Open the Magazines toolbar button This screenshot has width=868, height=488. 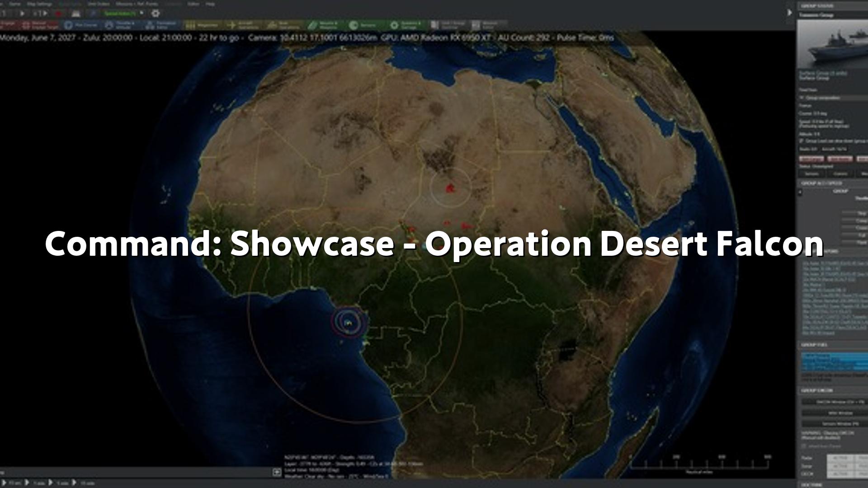(x=203, y=25)
